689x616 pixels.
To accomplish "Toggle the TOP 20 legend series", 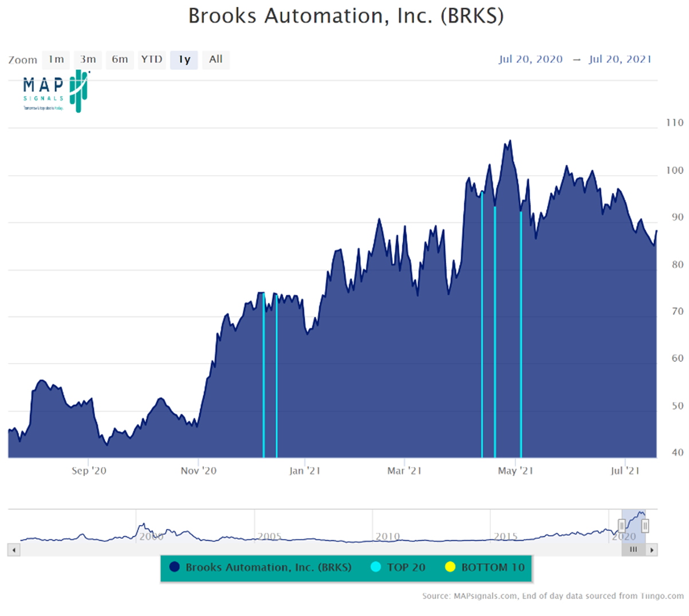I will 398,567.
